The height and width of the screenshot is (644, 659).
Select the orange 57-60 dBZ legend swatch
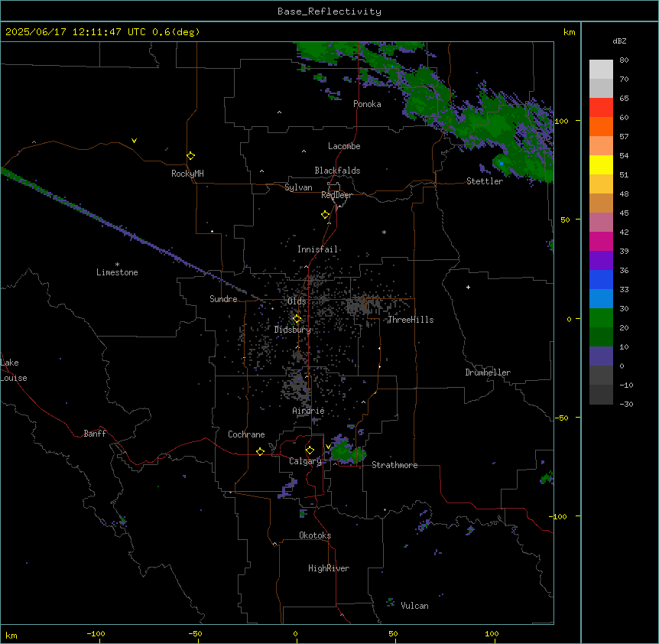(601, 126)
